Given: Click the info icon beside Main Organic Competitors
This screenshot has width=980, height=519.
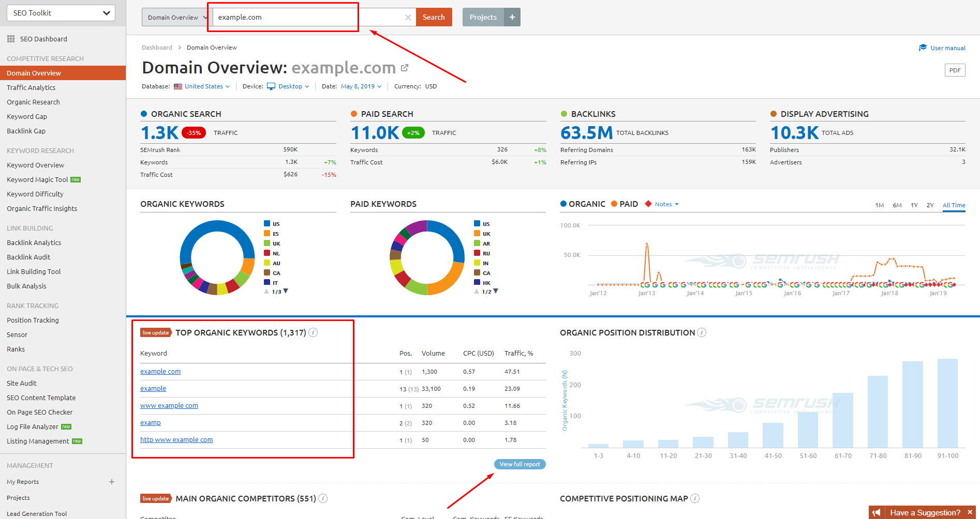Looking at the screenshot, I should (323, 498).
